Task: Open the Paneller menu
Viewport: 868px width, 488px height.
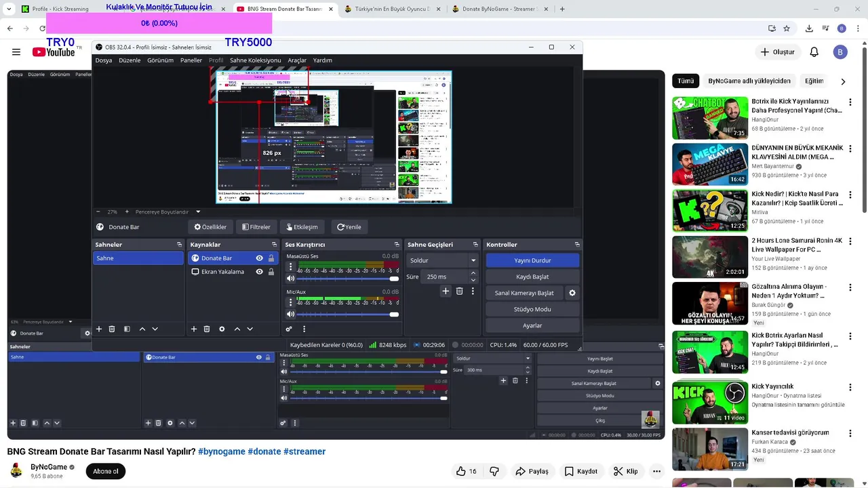Action: coord(191,60)
